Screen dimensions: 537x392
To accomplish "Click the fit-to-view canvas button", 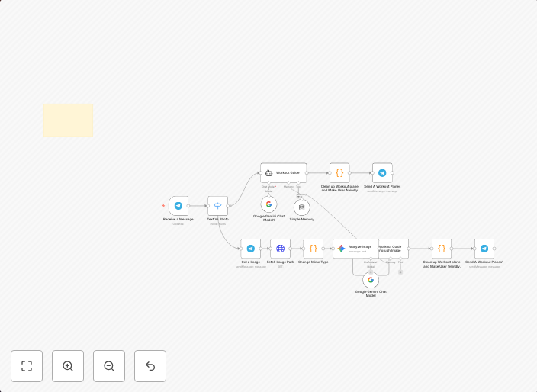I will tap(27, 366).
